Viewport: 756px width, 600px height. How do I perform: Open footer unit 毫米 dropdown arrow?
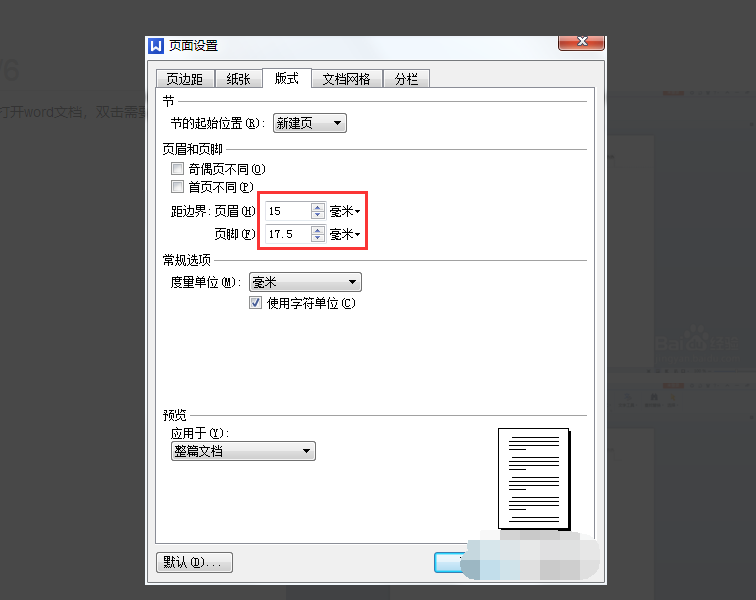(357, 234)
